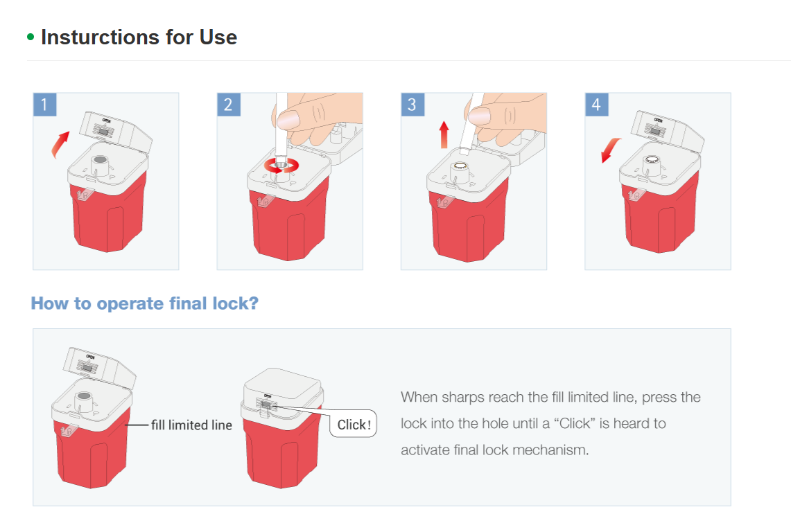Viewport: 791px width, 532px height.
Task: Click the step 4 number badge
Action: coord(596,105)
